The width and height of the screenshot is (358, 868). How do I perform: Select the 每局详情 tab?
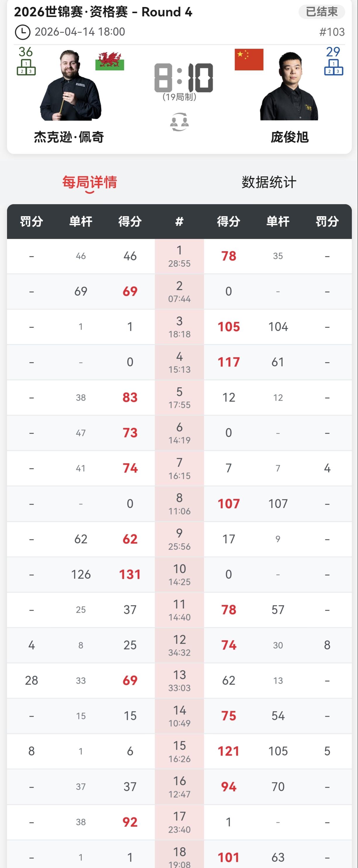pyautogui.click(x=90, y=182)
